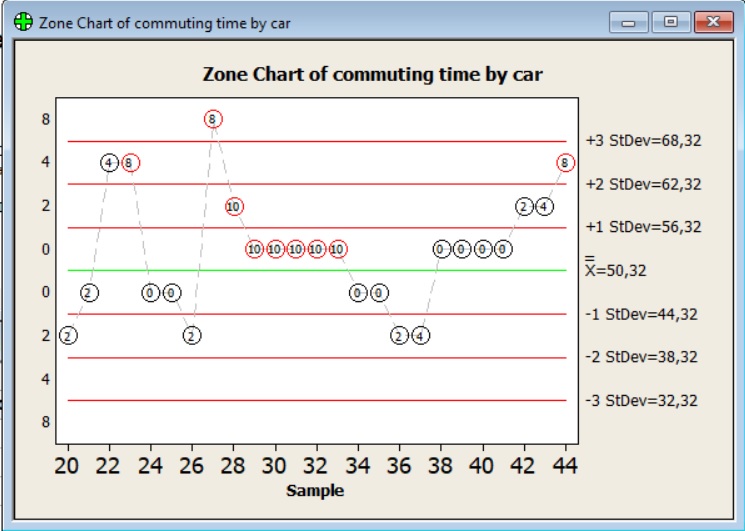Select the circled 2 point at sample 26
This screenshot has width=745, height=531.
192,335
